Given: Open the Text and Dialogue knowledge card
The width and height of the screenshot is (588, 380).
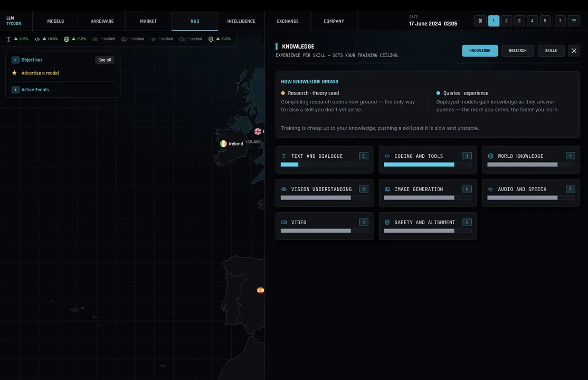Looking at the screenshot, I should tap(325, 160).
